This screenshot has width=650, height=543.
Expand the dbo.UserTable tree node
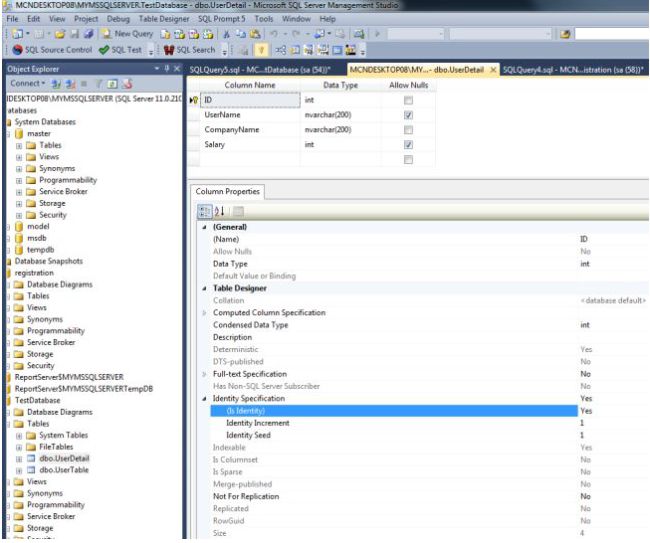pos(19,470)
